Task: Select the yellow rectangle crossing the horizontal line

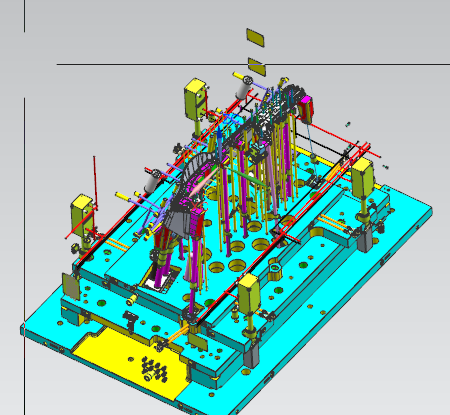Action: coord(257,67)
